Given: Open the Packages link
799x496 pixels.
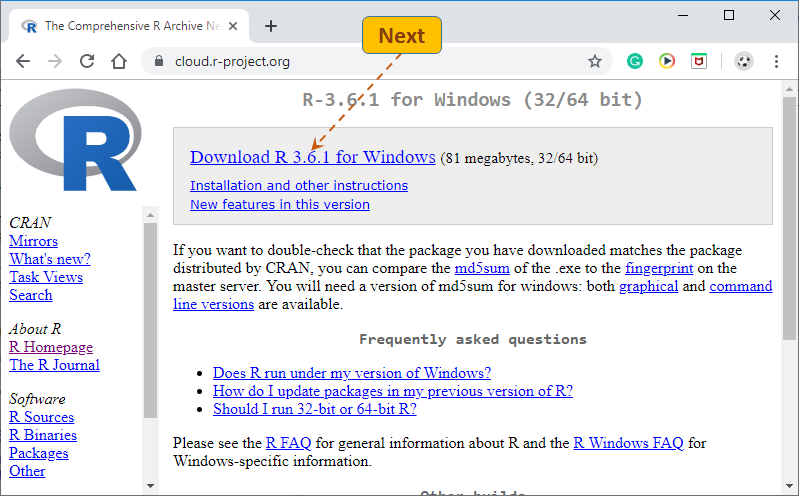Looking at the screenshot, I should (x=39, y=453).
